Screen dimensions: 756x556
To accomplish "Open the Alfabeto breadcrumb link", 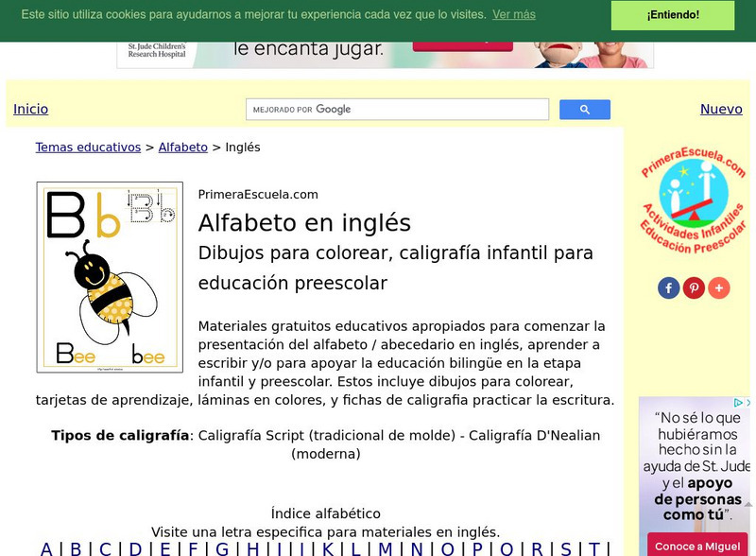I will (183, 147).
